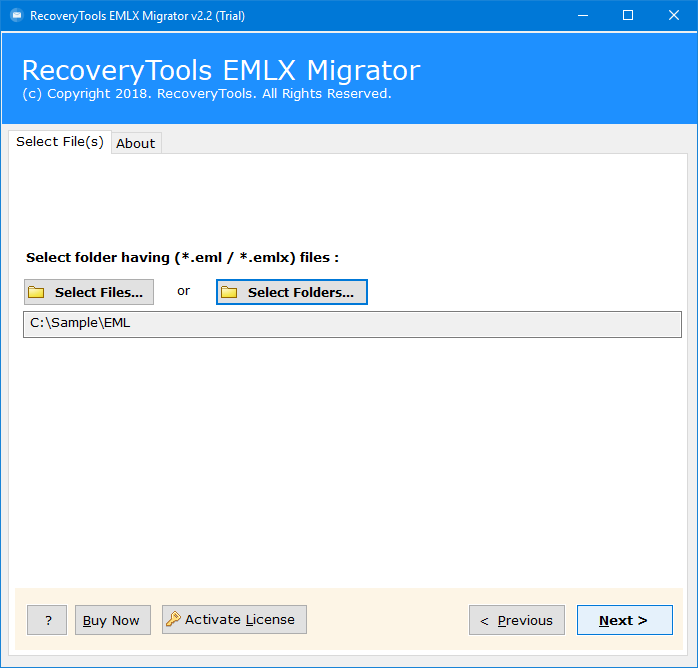
Task: Switch to the About tab
Action: pos(136,143)
